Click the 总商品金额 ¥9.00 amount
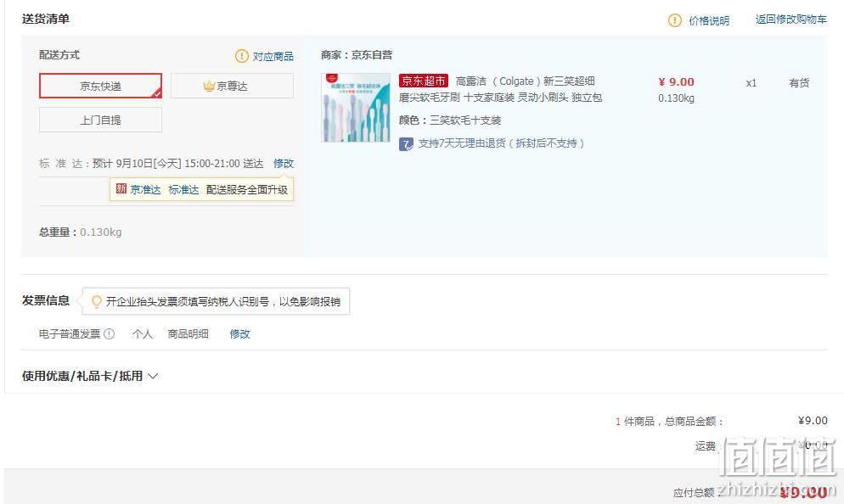 coord(813,421)
